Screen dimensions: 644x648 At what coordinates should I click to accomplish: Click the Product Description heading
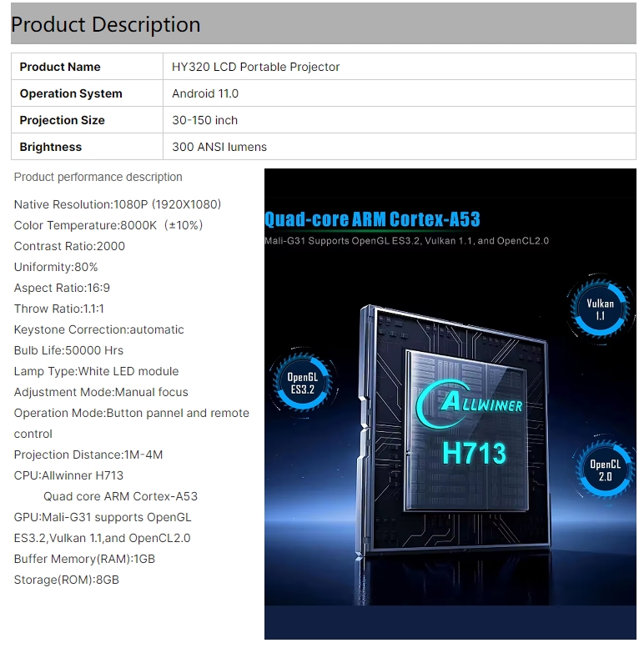[106, 24]
